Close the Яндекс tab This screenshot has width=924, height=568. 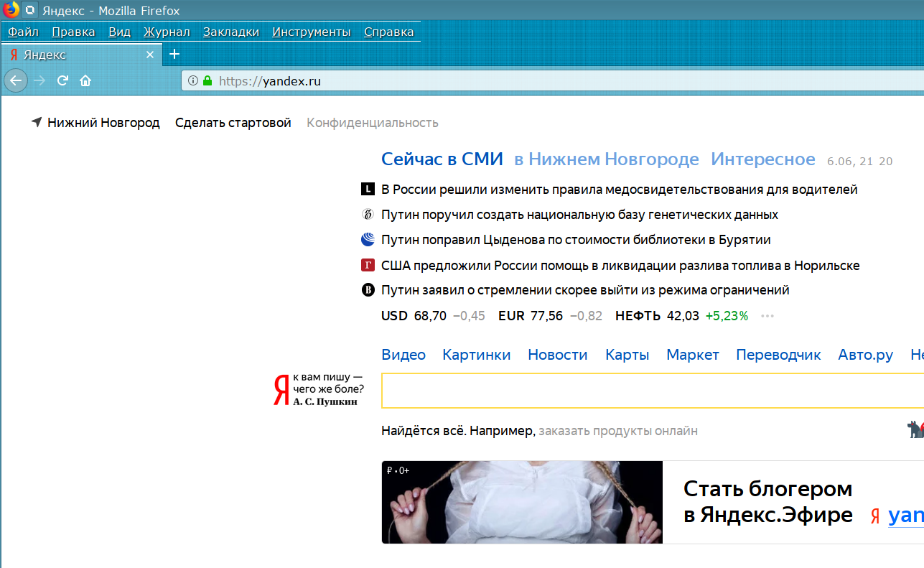(x=149, y=55)
